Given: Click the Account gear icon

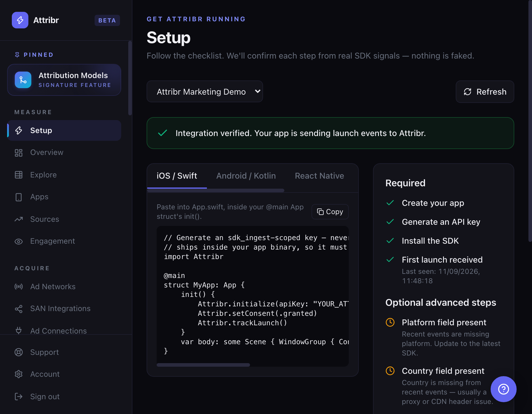Looking at the screenshot, I should click(19, 374).
